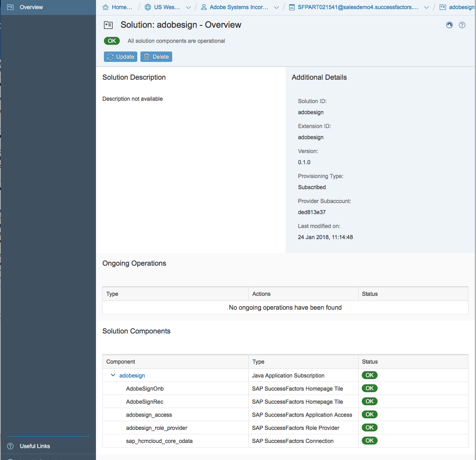Click Status header in Solution Components table
The height and width of the screenshot is (460, 476).
coord(413,362)
